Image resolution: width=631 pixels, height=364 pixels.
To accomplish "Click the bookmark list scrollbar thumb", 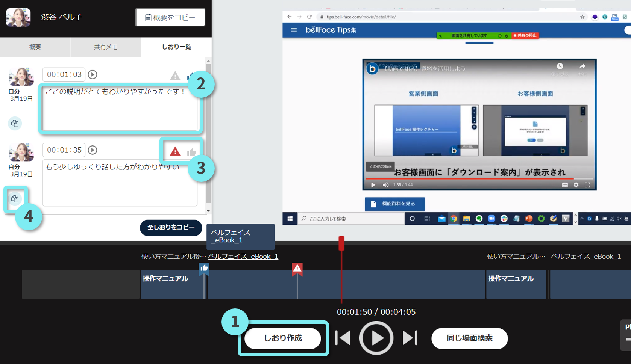I will click(208, 133).
